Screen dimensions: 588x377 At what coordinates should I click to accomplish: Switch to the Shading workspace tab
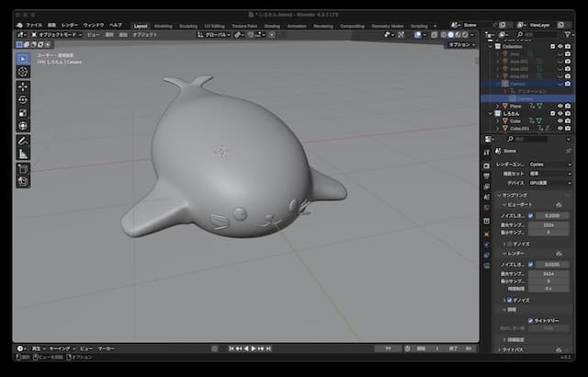coord(272,26)
